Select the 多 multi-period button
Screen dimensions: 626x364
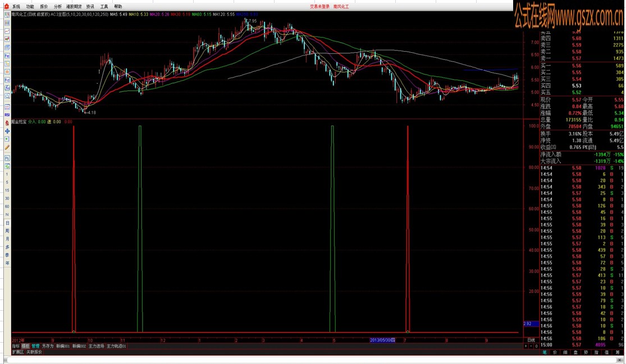tap(7, 247)
